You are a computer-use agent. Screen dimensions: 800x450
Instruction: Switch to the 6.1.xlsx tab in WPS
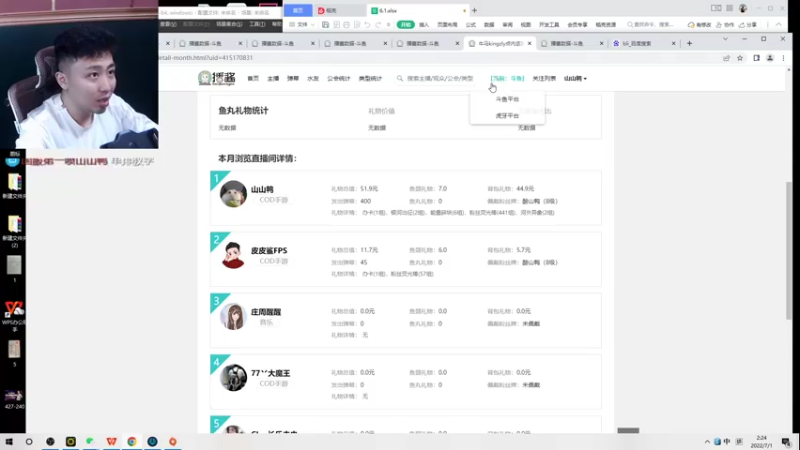coord(417,11)
